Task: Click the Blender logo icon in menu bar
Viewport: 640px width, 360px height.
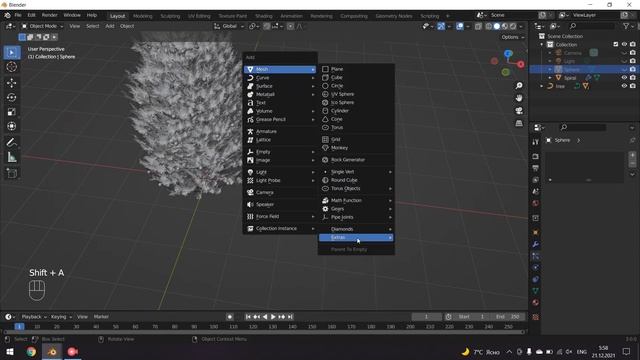Action: (7, 15)
